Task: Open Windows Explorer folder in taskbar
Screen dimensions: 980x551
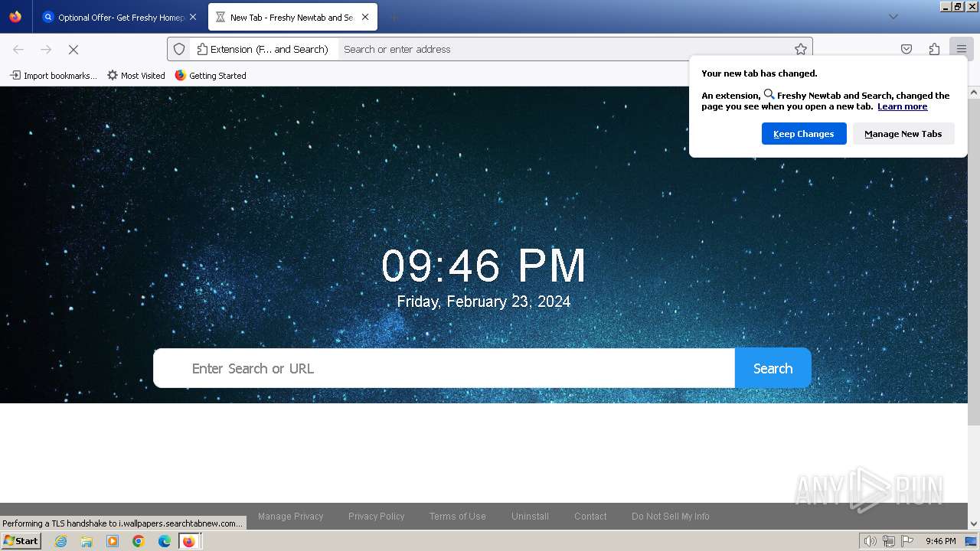Action: [x=87, y=541]
